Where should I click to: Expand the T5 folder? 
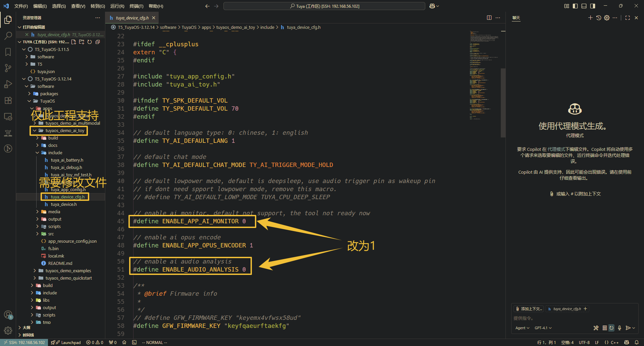(x=40, y=64)
